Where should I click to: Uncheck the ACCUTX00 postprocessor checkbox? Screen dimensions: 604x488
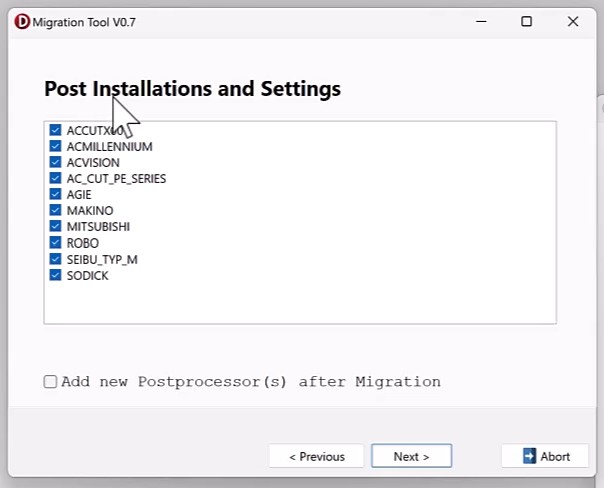tap(55, 130)
